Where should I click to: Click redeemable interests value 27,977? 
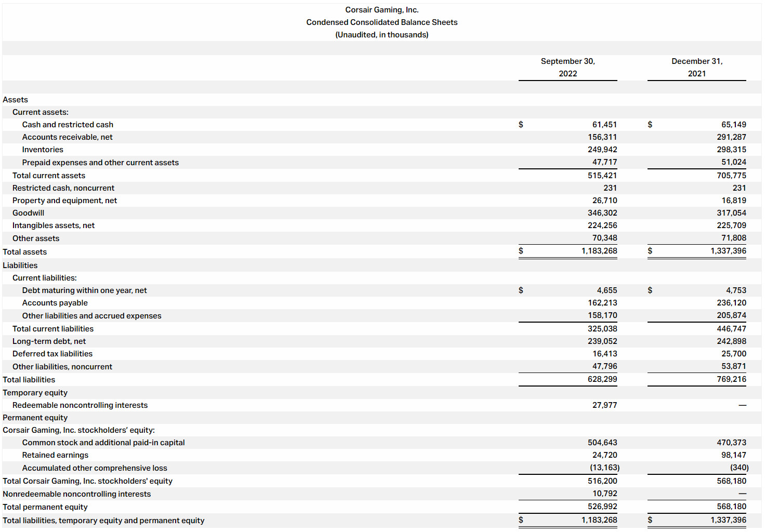(605, 405)
